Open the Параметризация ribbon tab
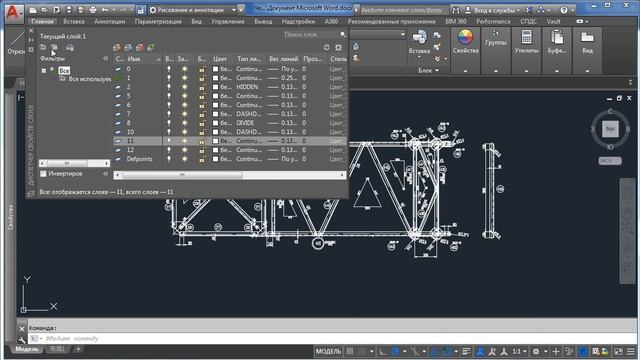The height and width of the screenshot is (360, 640). 158,21
